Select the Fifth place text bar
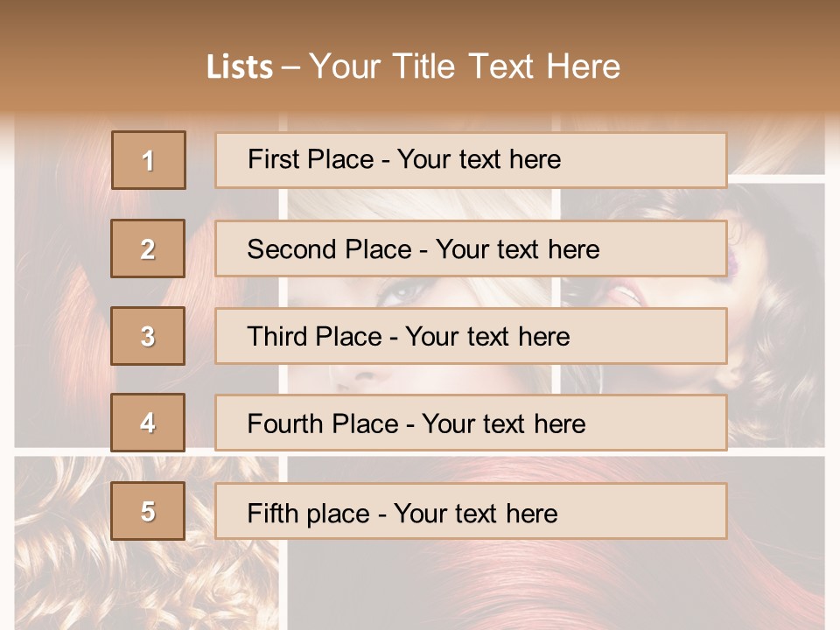The image size is (840, 630). [x=471, y=511]
